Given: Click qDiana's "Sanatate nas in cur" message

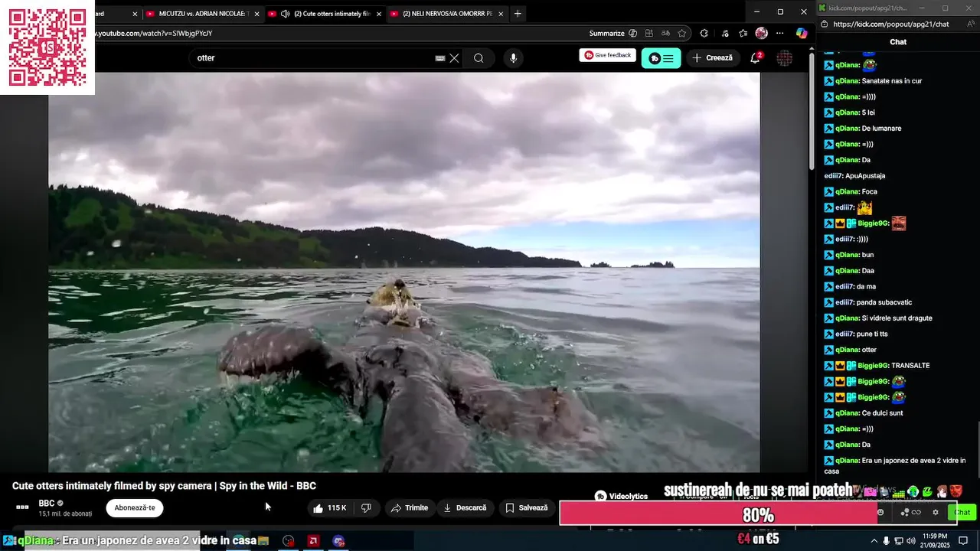Looking at the screenshot, I should click(x=892, y=81).
